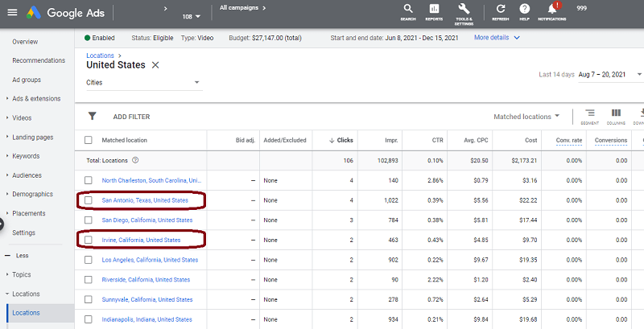Viewport: 644px width, 329px height.
Task: Click the Impr. column header
Action: click(391, 140)
